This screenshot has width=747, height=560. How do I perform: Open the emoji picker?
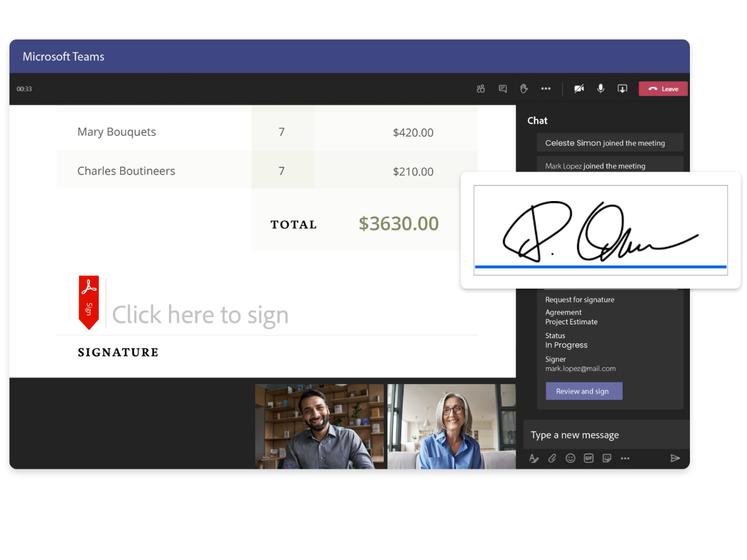click(x=570, y=458)
